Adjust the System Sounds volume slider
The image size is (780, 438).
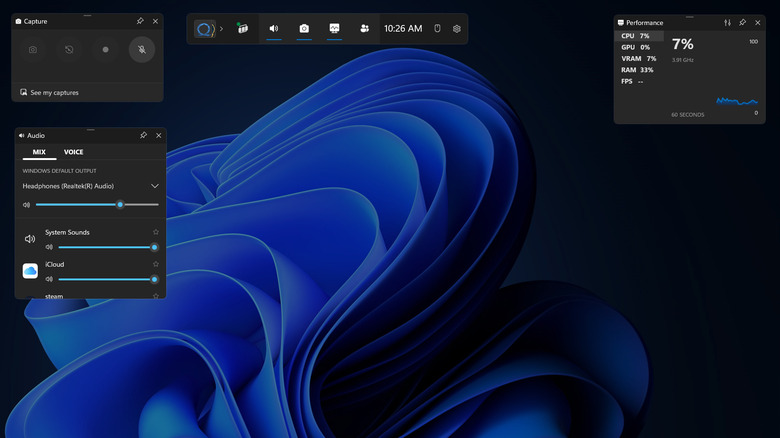106,246
